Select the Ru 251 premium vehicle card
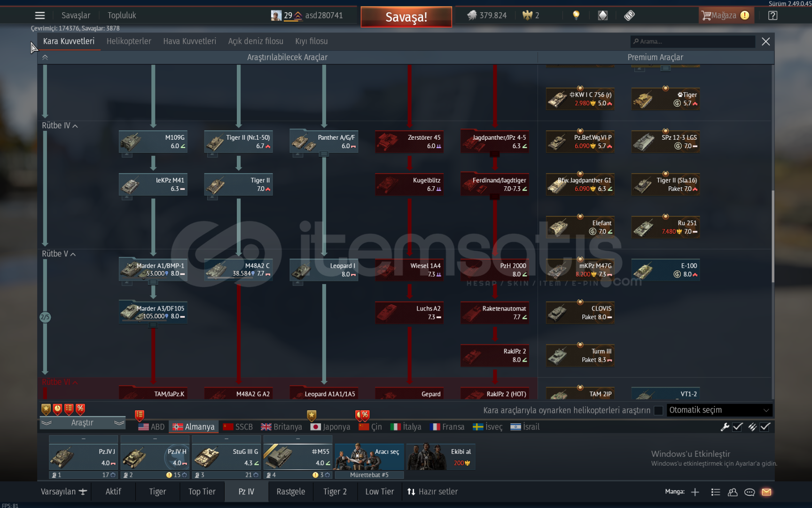 (665, 227)
